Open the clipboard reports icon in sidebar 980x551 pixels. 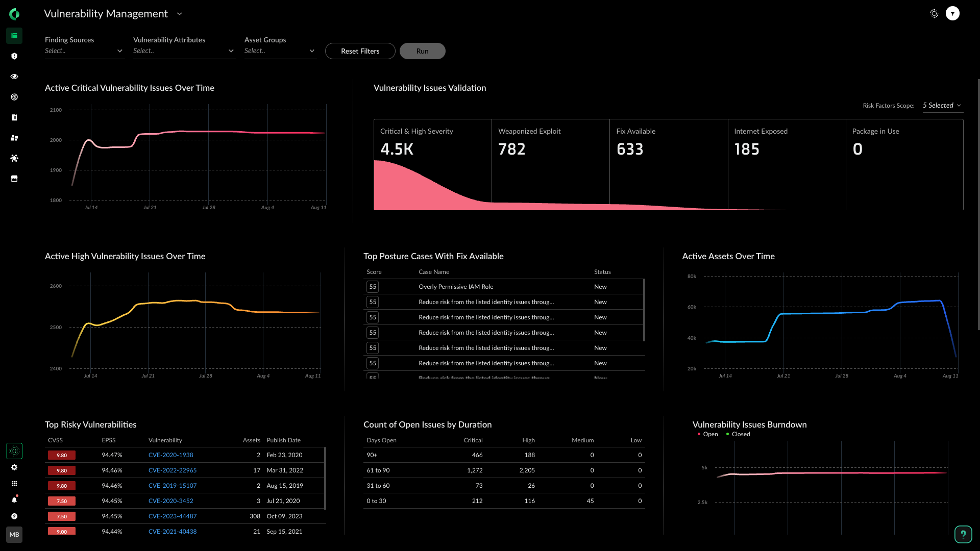tap(14, 117)
